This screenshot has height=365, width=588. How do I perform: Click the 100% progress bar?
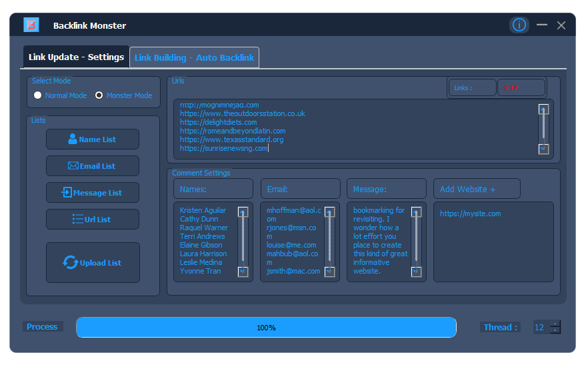[266, 328]
